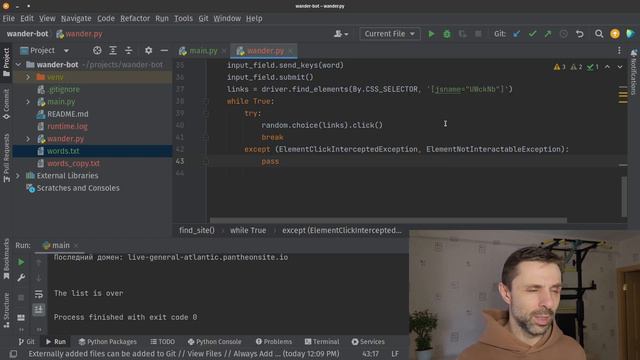Open the Git tool window tab
The image size is (640, 360).
[x=27, y=342]
